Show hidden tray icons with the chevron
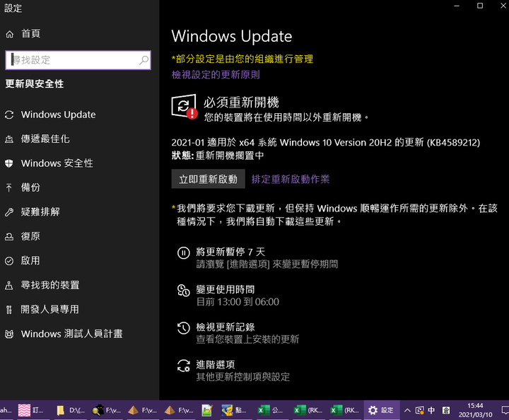509x420 pixels. tap(407, 411)
